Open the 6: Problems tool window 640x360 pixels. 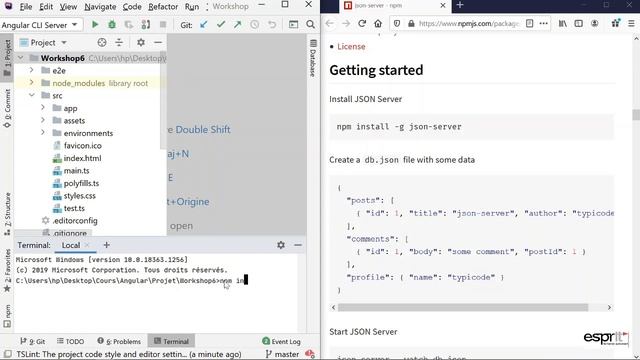[119, 341]
